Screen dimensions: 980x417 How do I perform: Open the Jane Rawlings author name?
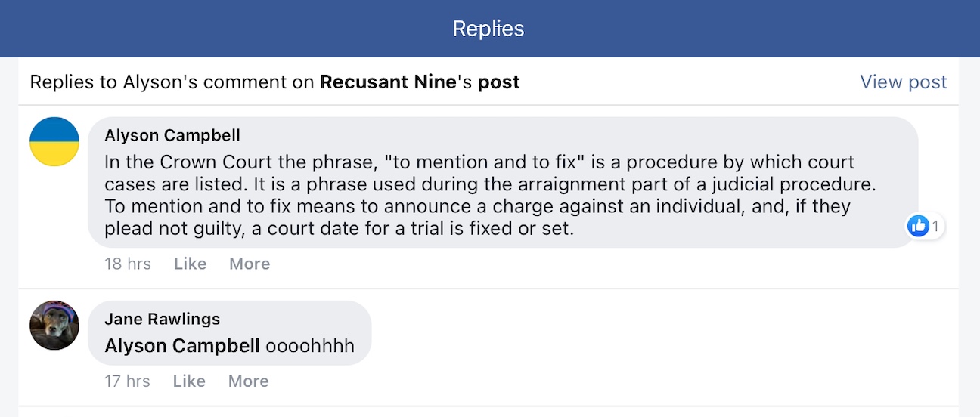tap(163, 319)
